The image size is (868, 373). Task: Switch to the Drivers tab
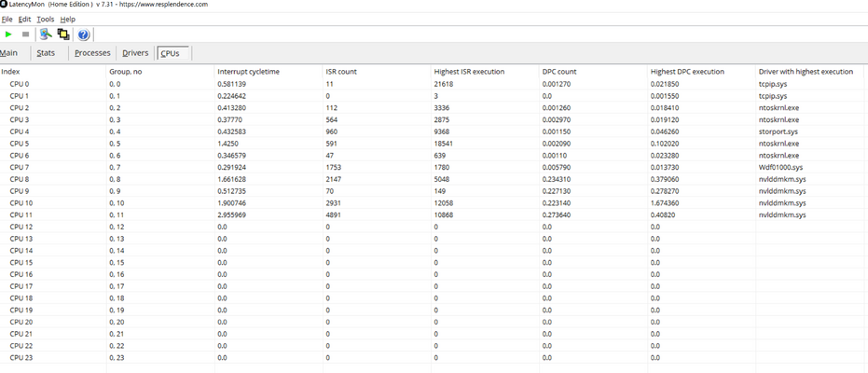click(135, 53)
